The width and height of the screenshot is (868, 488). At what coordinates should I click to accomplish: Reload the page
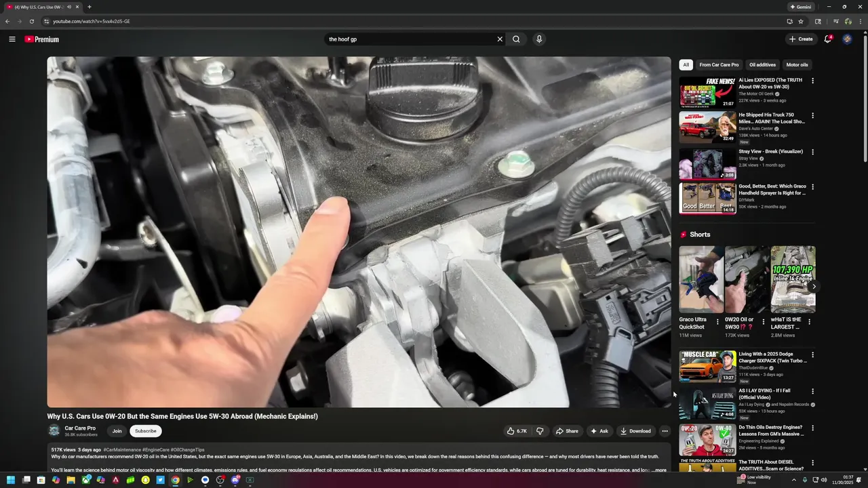click(x=31, y=21)
